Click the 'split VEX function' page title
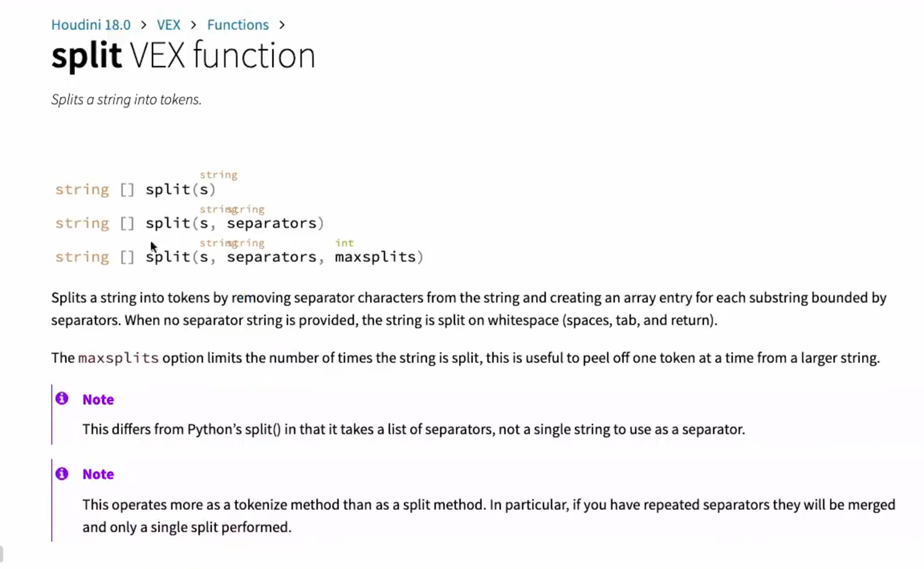Viewport: 924px width, 569px height. coord(183,55)
